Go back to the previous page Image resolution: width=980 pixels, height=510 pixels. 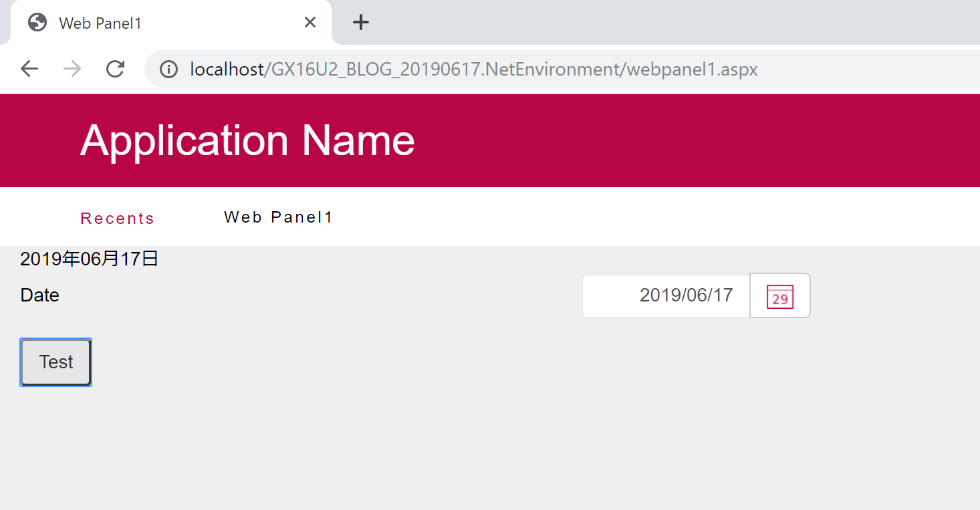(x=29, y=69)
